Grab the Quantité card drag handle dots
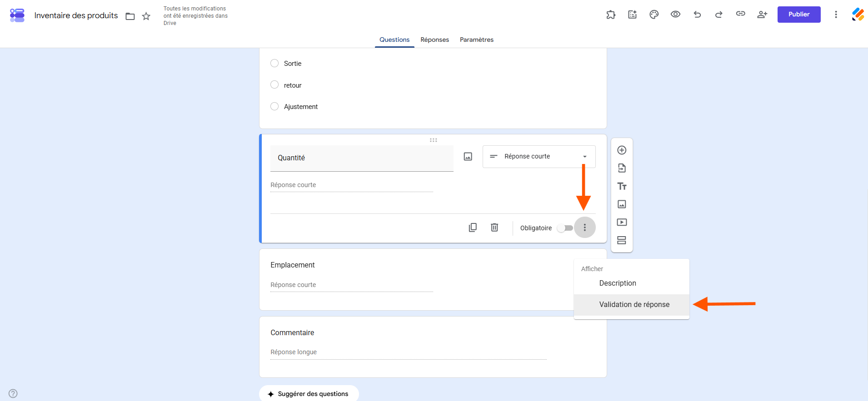 pos(434,140)
